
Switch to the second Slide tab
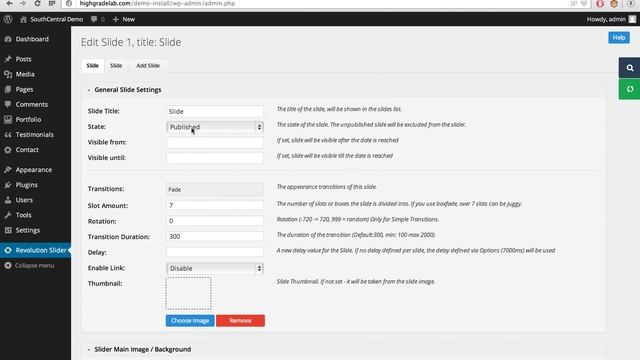click(x=116, y=66)
